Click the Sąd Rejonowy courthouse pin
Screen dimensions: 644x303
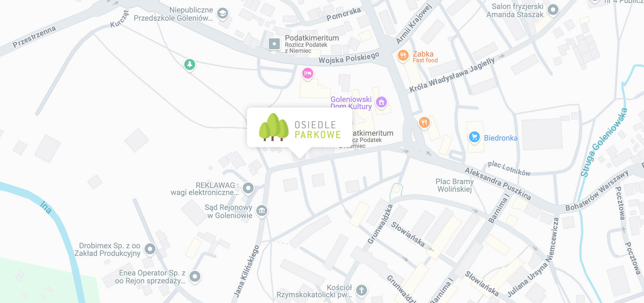tap(262, 211)
